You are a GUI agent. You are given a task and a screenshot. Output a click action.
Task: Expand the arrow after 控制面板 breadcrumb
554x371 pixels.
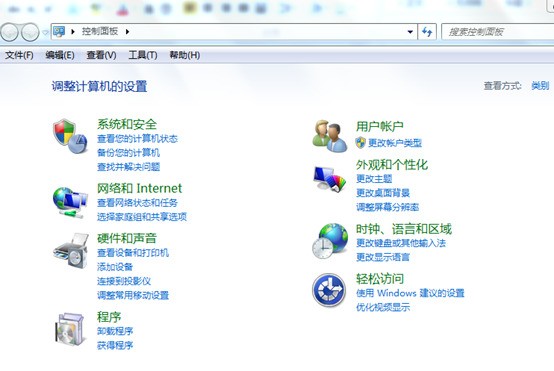click(x=127, y=32)
